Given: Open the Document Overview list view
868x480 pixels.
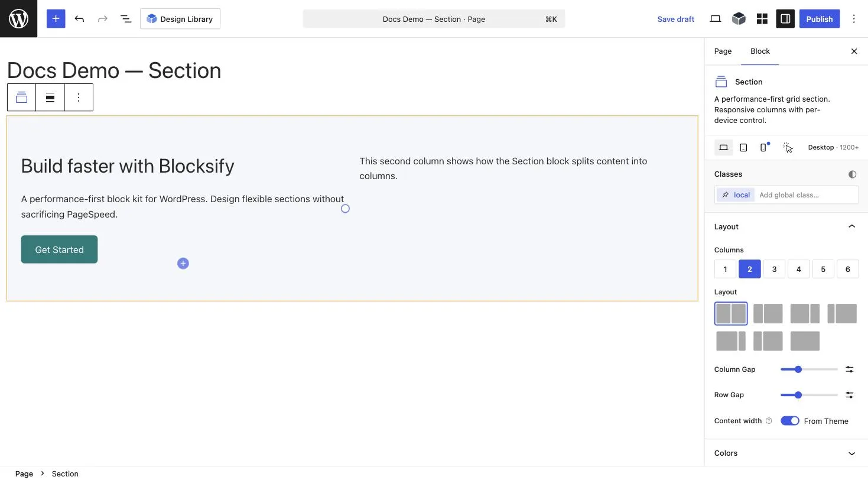Looking at the screenshot, I should click(126, 19).
